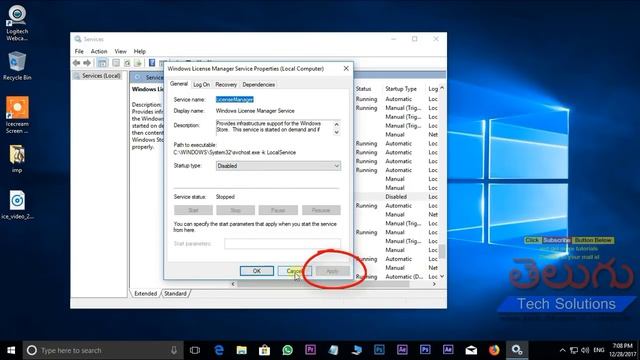Select the imp desktop icon
This screenshot has height=360, width=640.
(x=17, y=159)
